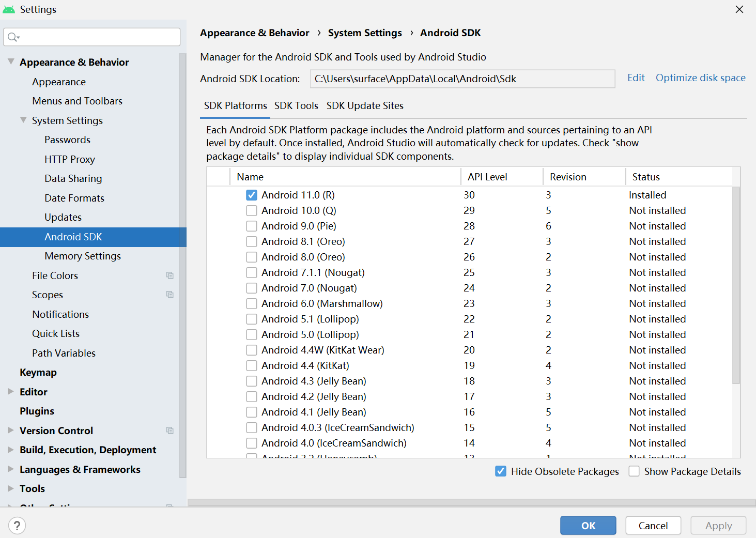The image size is (756, 538).
Task: Click inside the Android SDK Location field
Action: pos(462,79)
